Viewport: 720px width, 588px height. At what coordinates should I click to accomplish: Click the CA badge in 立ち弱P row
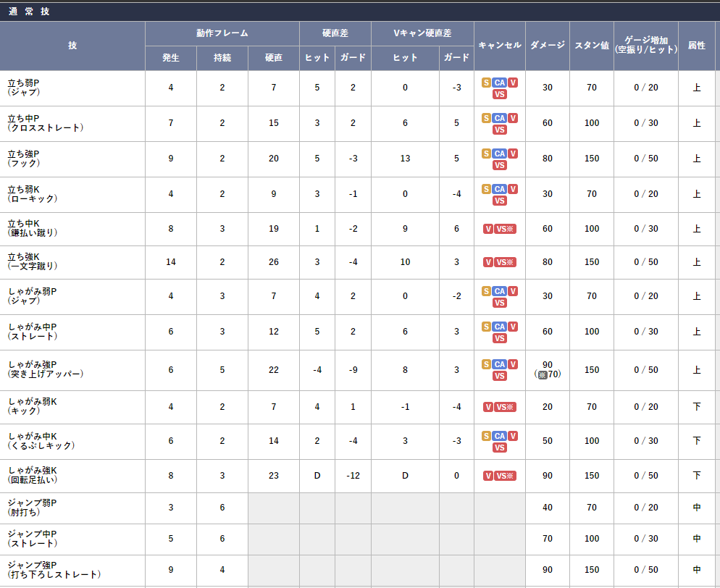coord(500,83)
